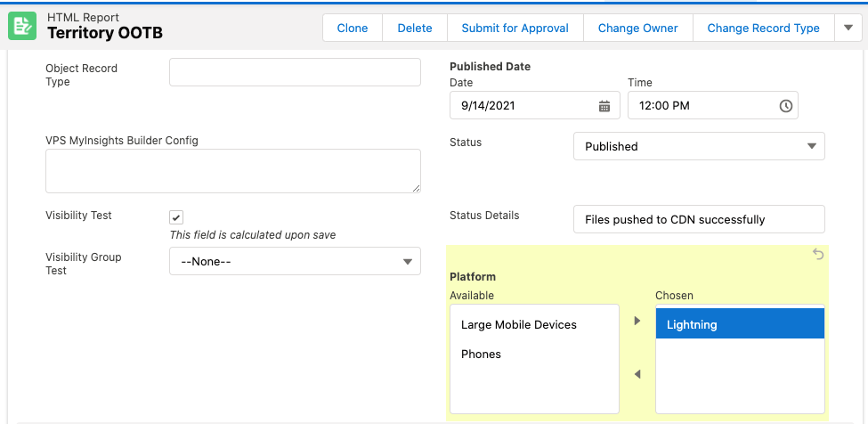Viewport: 868px width, 424px height.
Task: Click the Change Owner button
Action: (x=637, y=28)
